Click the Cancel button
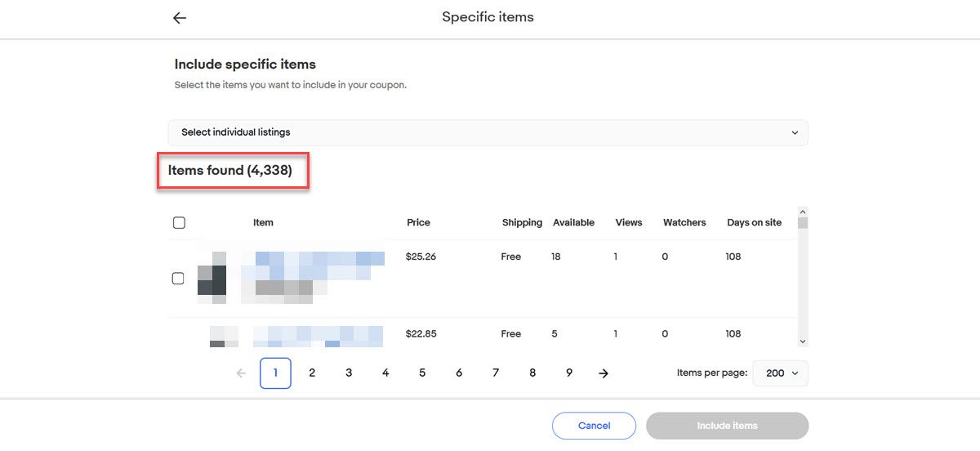980x451 pixels. point(594,426)
